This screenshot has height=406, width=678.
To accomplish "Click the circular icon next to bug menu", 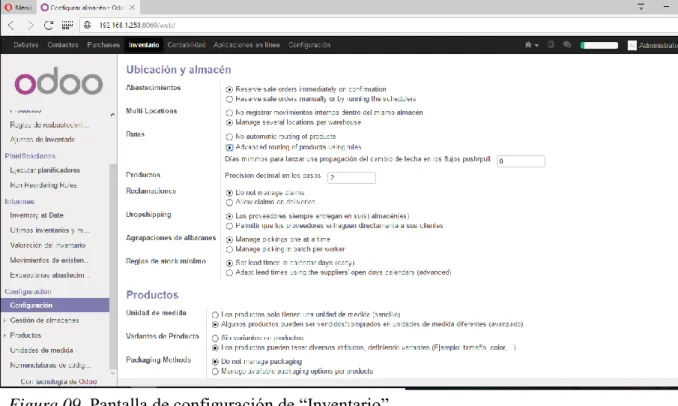I will point(551,45).
